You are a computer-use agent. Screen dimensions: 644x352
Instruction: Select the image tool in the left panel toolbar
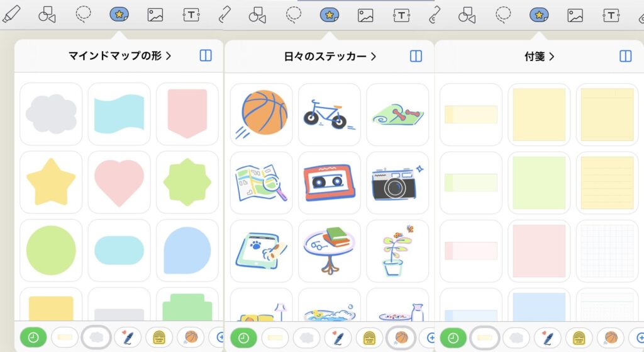[155, 15]
